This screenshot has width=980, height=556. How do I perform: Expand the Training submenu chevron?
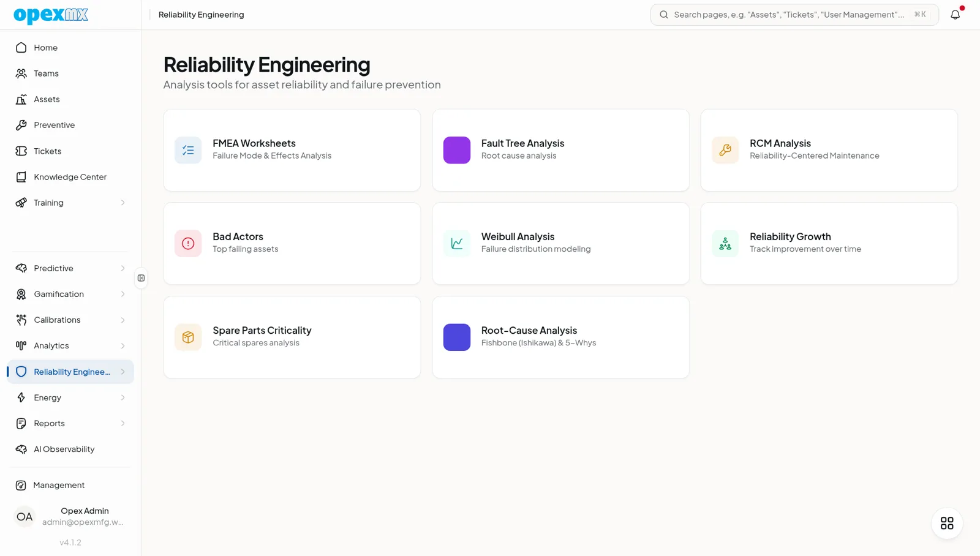[123, 203]
